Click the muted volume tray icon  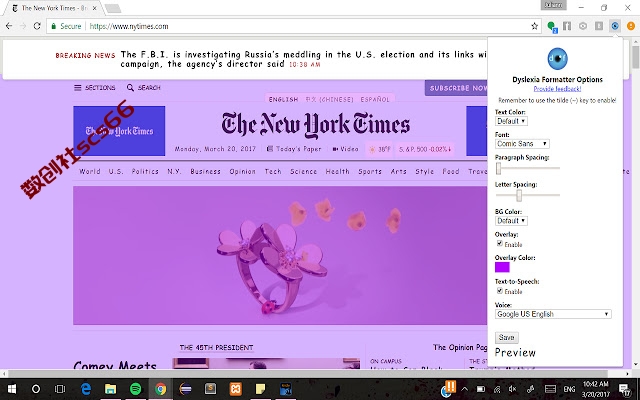coord(513,389)
